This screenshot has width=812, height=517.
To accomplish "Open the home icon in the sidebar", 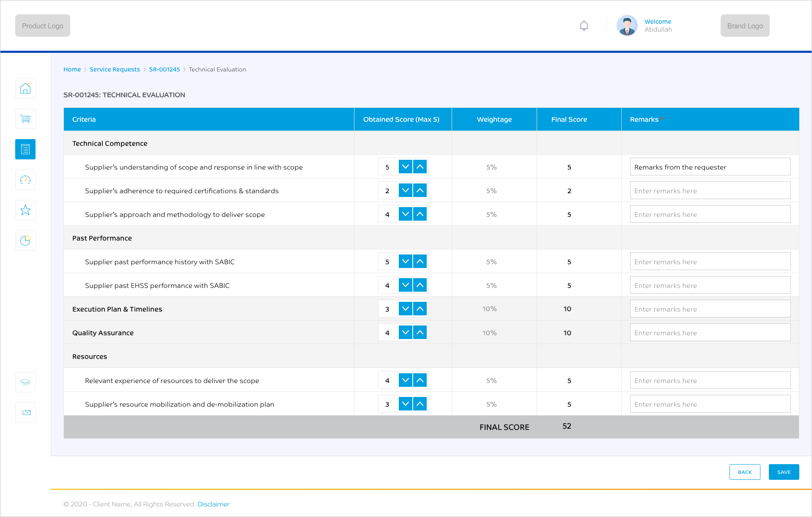I will [25, 88].
